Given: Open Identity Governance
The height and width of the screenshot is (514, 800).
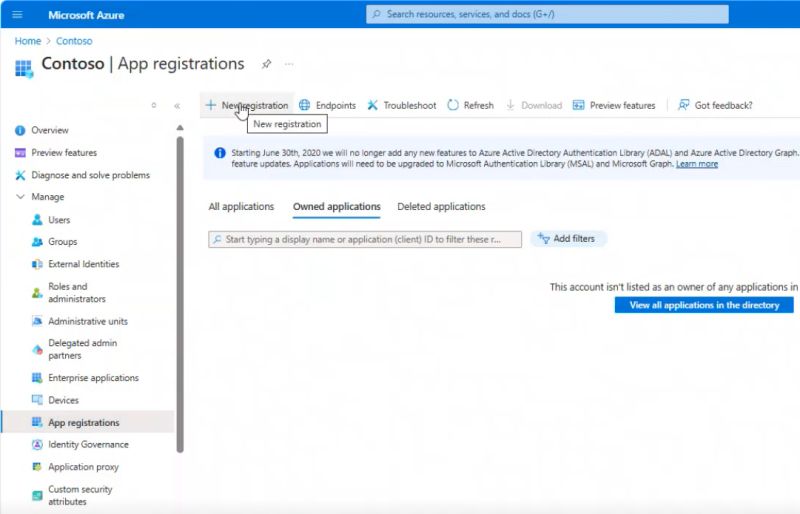Looking at the screenshot, I should point(88,445).
